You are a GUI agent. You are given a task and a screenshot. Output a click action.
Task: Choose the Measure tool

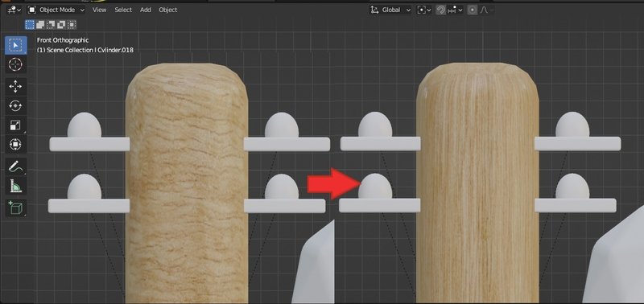pyautogui.click(x=15, y=186)
